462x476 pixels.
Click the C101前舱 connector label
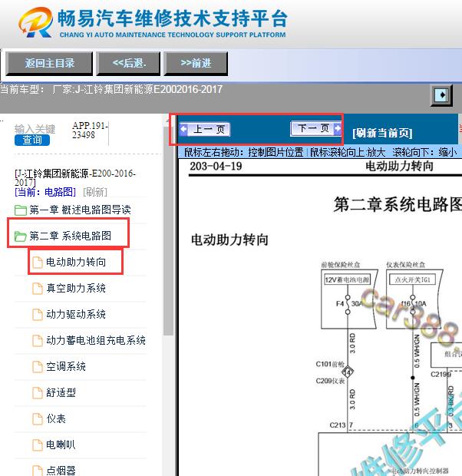pyautogui.click(x=330, y=364)
